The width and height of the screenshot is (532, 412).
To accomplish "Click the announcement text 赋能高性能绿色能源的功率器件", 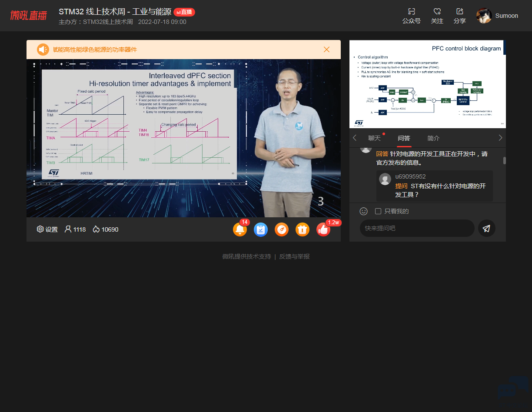I will (x=95, y=50).
